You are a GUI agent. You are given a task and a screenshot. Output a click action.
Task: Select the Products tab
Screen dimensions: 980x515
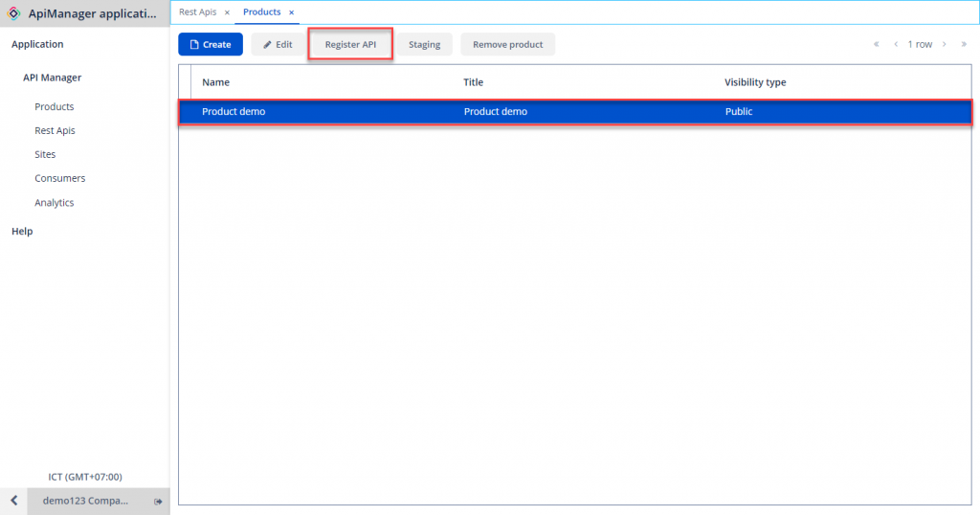pyautogui.click(x=261, y=12)
